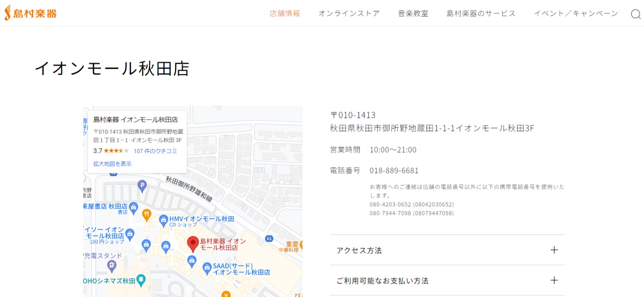Viewport: 644px width, 297px height.
Task: Click the 秋田御所野雄和線 road label
Action: [189, 189]
